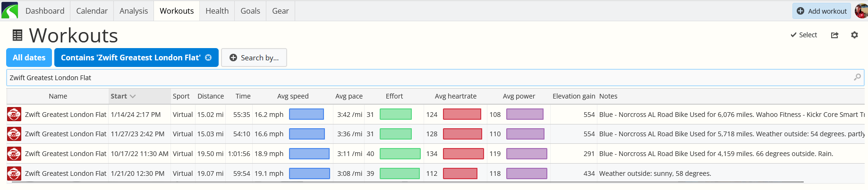Click the Zwift icon of 10/17/22 workout
This screenshot has width=868, height=190.
[14, 154]
